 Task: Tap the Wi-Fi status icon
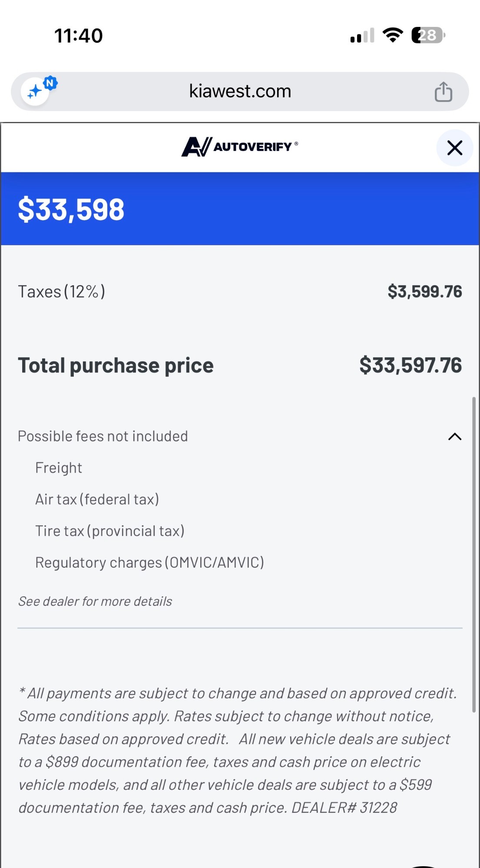coord(393,35)
